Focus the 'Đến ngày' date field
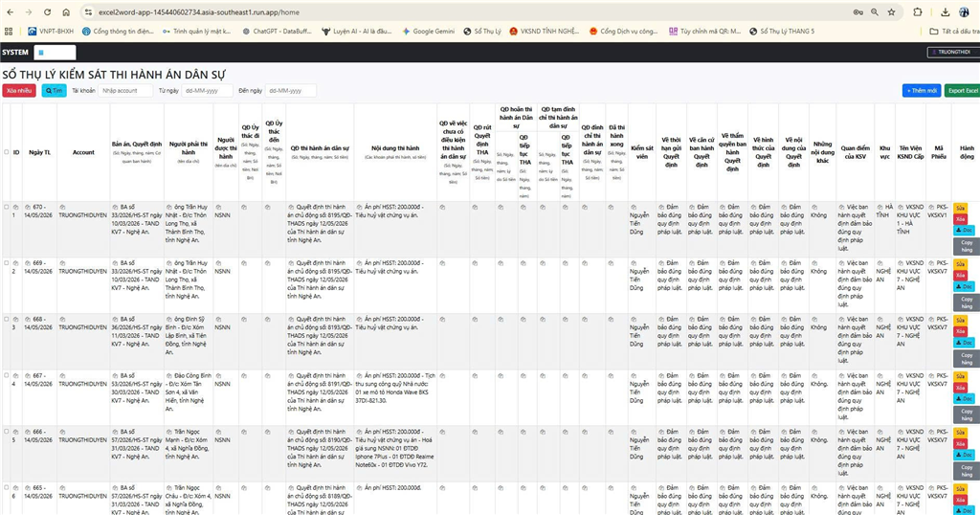 click(x=291, y=91)
